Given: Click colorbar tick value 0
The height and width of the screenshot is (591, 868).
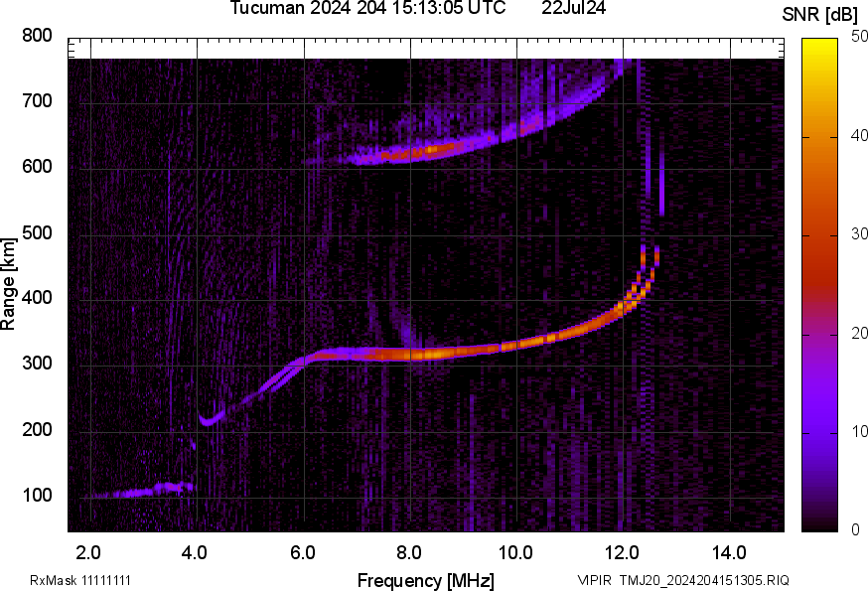Looking at the screenshot, I should (855, 530).
